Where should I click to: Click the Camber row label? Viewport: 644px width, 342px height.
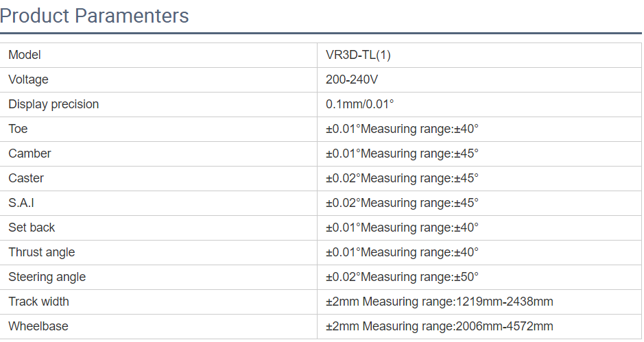click(x=29, y=154)
